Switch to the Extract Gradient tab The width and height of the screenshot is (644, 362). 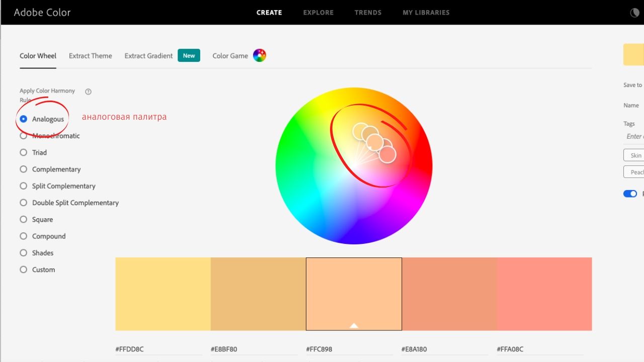(148, 56)
